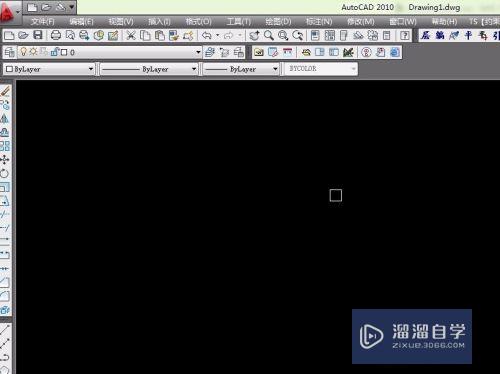Paste from clipboard icon

click(160, 35)
